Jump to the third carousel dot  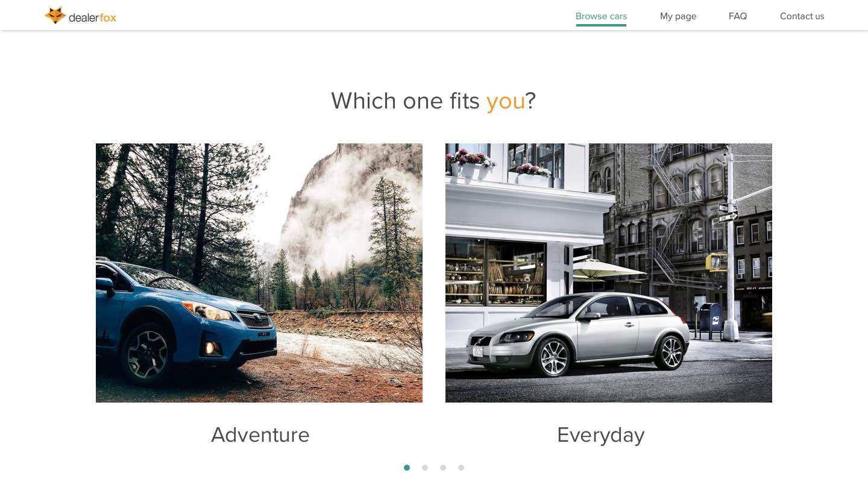(443, 468)
